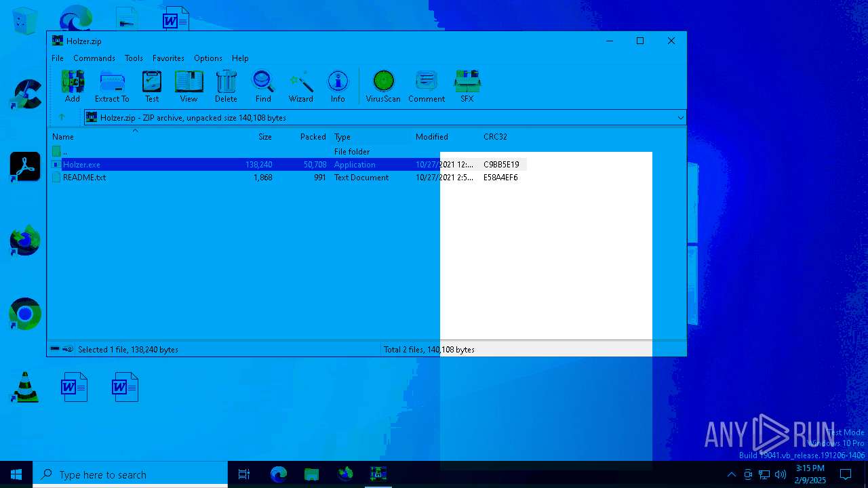Open Recycle Bin desktop icon
Viewport: 868px width, 488px height.
pos(25,20)
